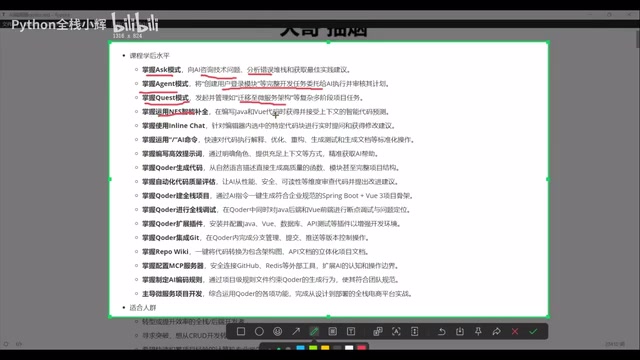The width and height of the screenshot is (640, 360).
Task: Run OCR text recognition tool
Action: click(x=396, y=331)
